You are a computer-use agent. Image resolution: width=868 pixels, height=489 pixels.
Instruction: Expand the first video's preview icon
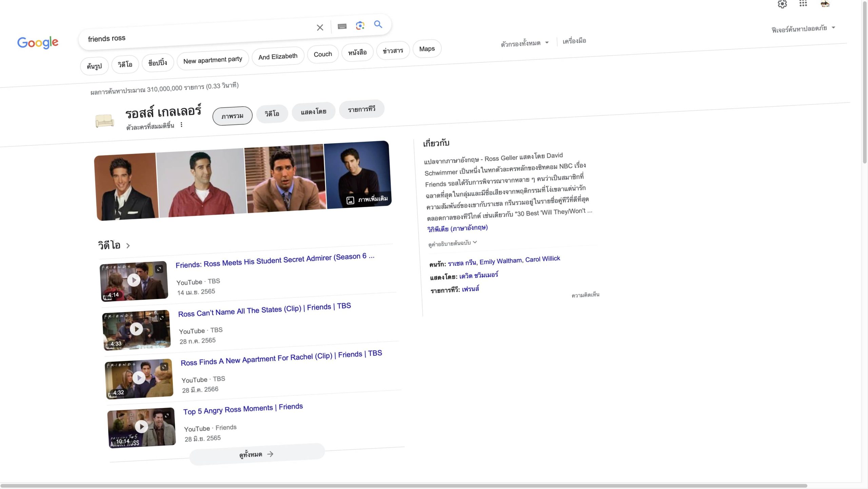coord(159,269)
